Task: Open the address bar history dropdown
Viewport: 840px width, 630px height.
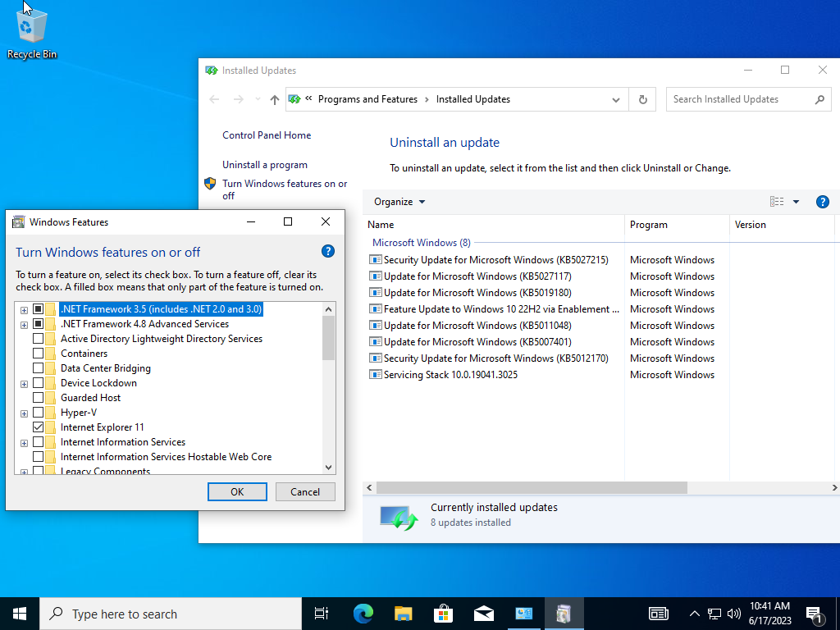Action: click(616, 99)
